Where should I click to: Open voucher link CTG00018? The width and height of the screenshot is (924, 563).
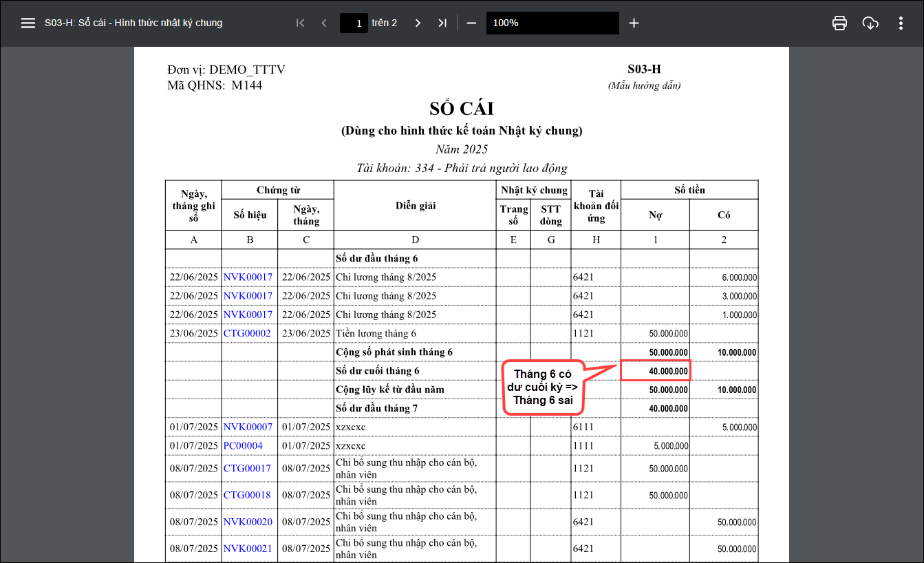point(247,494)
